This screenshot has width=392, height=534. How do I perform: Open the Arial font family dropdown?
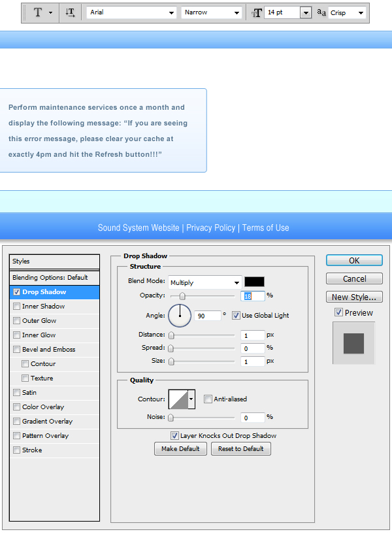point(132,12)
